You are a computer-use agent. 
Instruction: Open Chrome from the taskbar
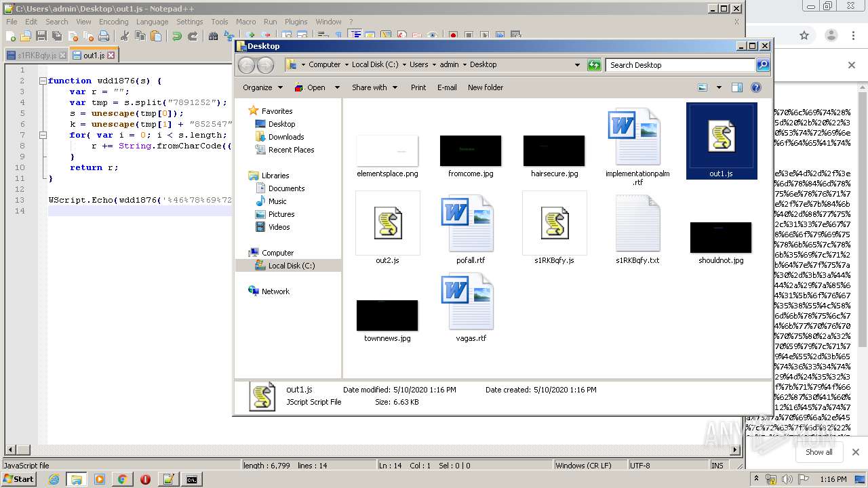122,479
